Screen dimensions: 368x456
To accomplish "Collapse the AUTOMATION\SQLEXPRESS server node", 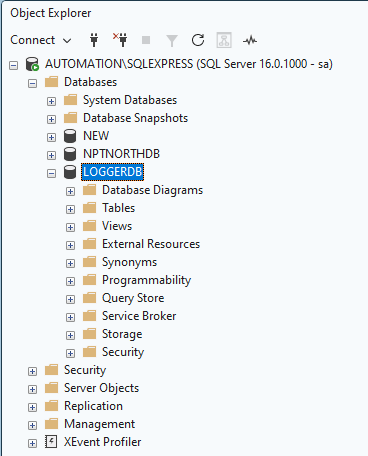I will click(x=13, y=65).
